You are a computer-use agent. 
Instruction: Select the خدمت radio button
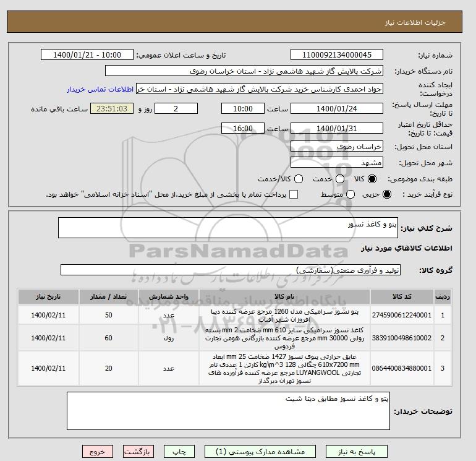(340, 179)
